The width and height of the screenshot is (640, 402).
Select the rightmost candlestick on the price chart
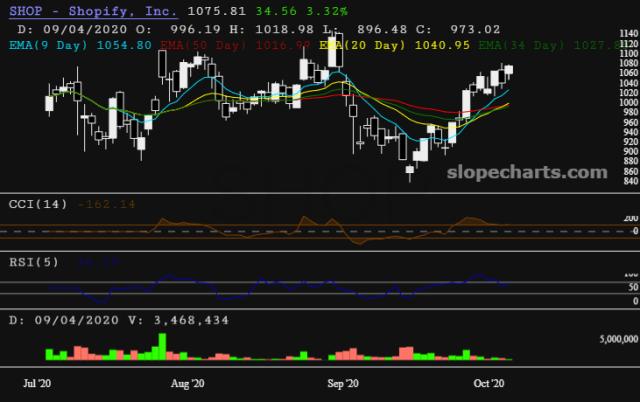pyautogui.click(x=509, y=70)
